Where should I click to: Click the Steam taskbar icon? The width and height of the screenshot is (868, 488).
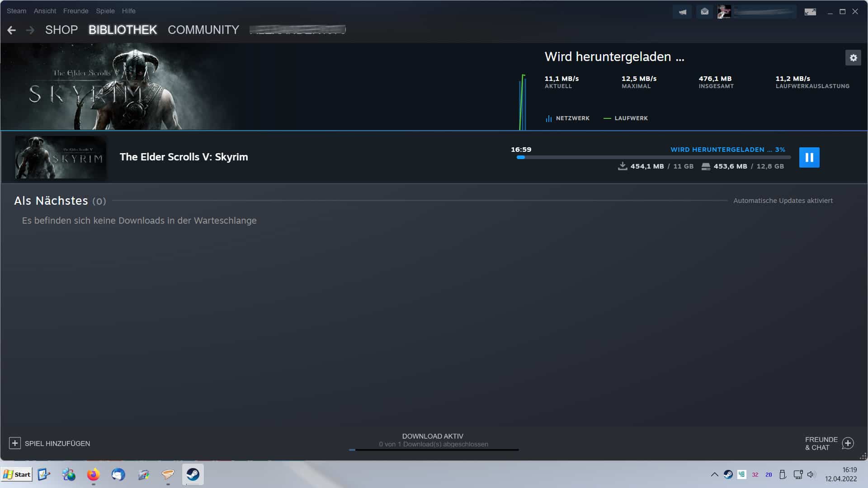tap(193, 474)
